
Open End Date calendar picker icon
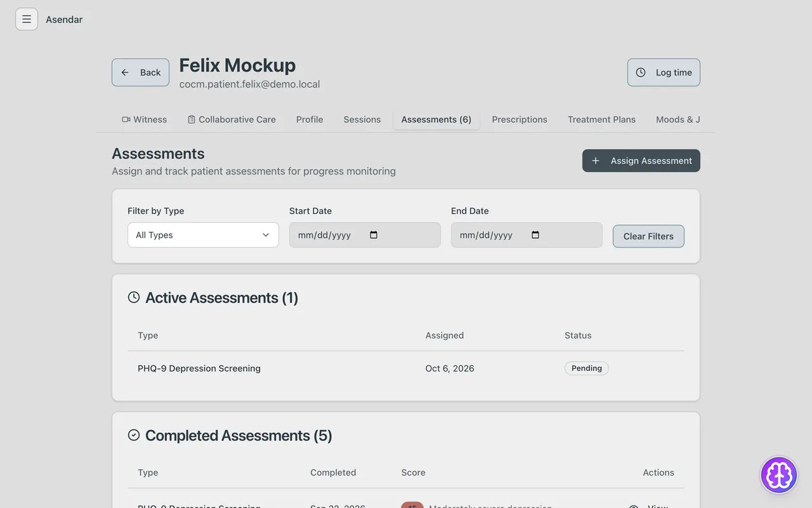[x=535, y=235]
